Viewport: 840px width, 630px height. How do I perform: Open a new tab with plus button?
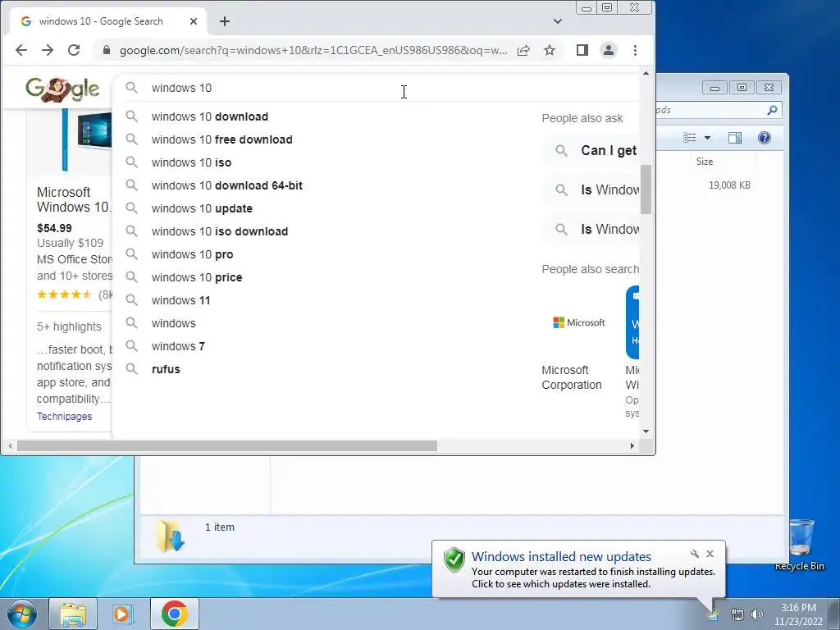pyautogui.click(x=225, y=21)
